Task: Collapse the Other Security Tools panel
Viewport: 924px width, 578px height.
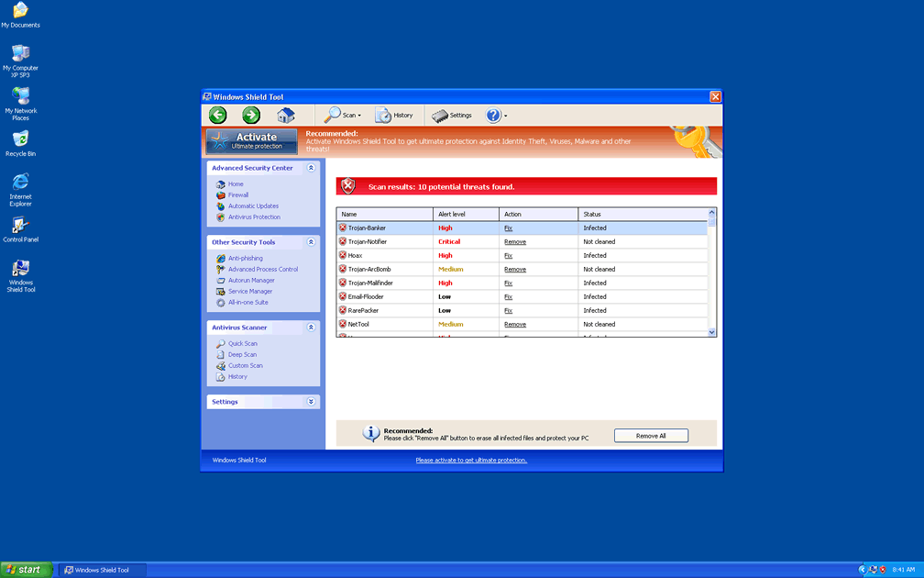Action: pyautogui.click(x=311, y=242)
